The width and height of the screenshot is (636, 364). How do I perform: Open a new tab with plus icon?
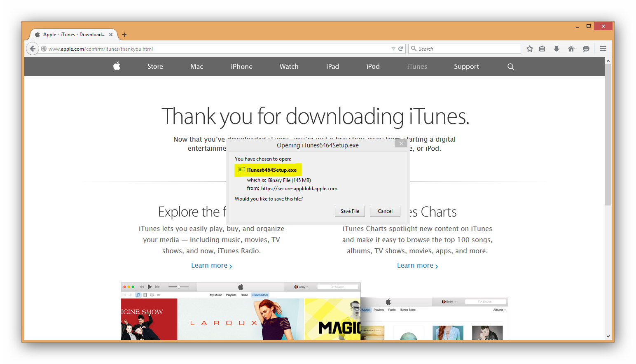click(x=124, y=35)
